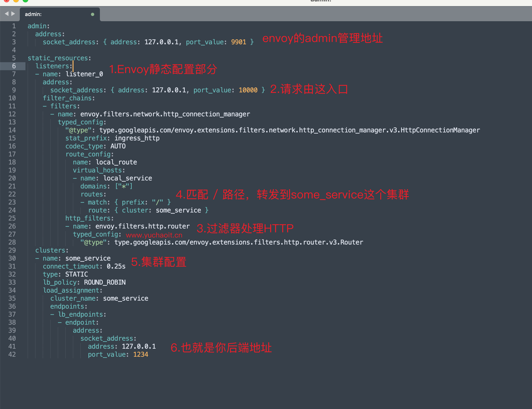This screenshot has height=409, width=532.
Task: Click line number 42 in the gutter
Action: (x=12, y=354)
